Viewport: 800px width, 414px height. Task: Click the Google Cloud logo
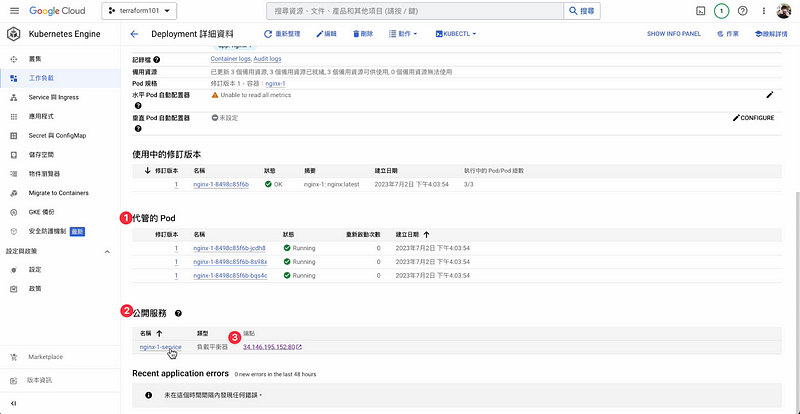tap(57, 11)
